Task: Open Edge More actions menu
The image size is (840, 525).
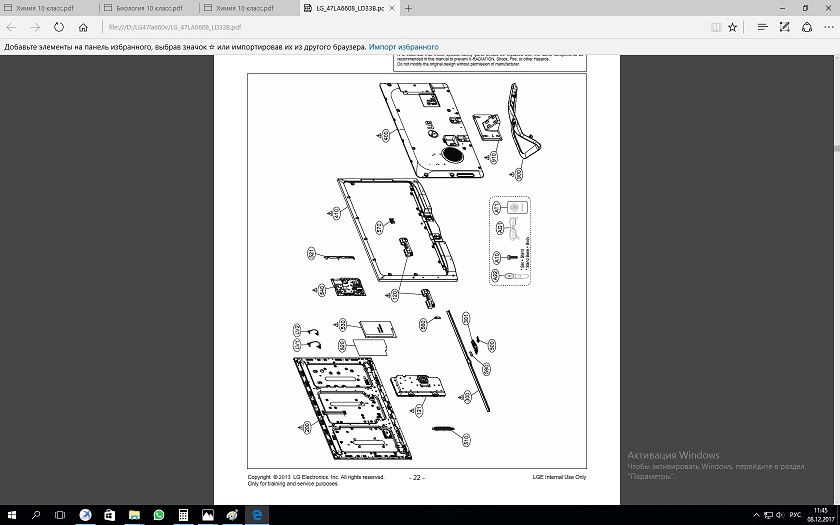Action: point(827,27)
